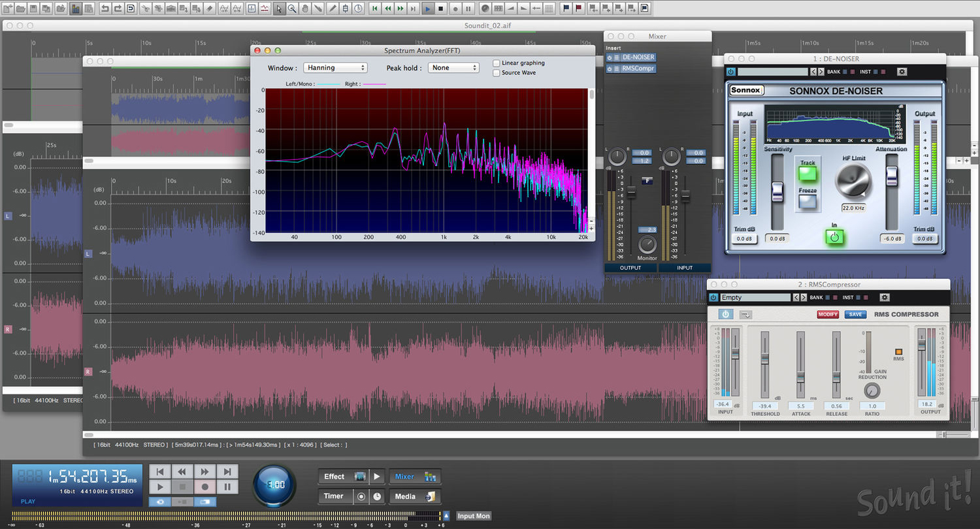Click the record button in the transport toolbar
The width and height of the screenshot is (980, 529).
coord(455,8)
